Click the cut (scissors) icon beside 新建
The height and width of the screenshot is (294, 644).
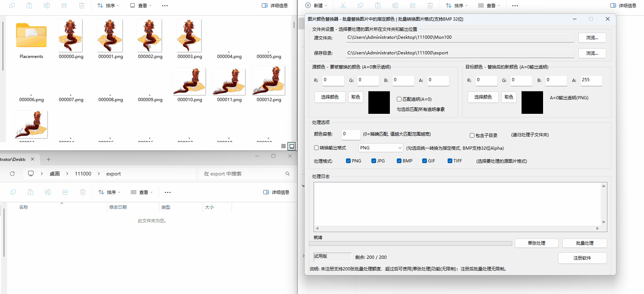coord(343,5)
